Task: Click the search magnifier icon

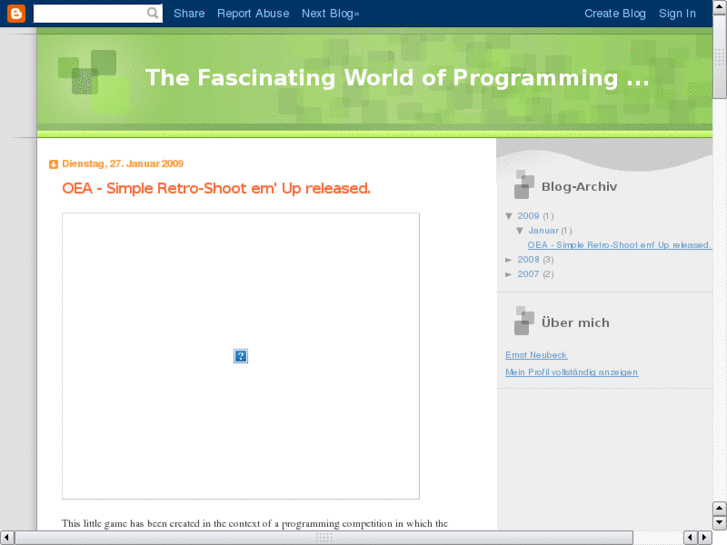Action: click(153, 13)
